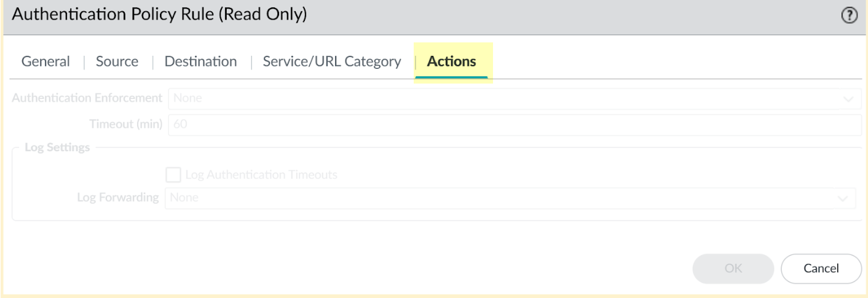Click the Log Forwarding label
This screenshot has height=298, width=868.
point(117,198)
